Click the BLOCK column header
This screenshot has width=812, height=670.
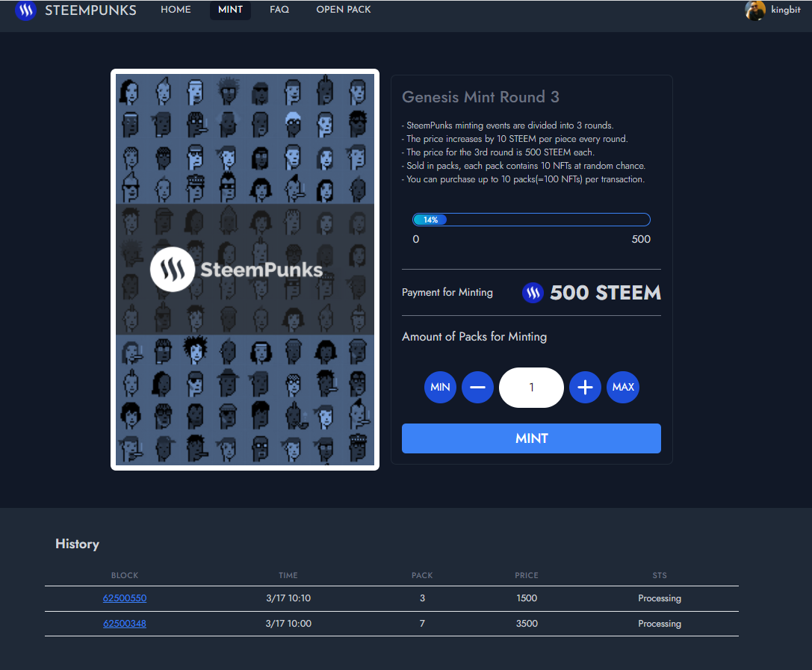[x=125, y=575]
